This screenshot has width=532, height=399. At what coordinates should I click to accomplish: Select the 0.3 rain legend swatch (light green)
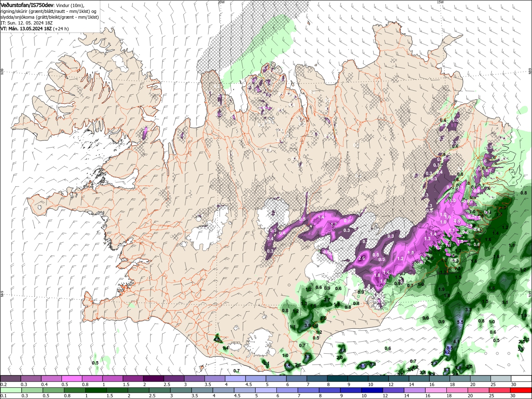point(32,390)
